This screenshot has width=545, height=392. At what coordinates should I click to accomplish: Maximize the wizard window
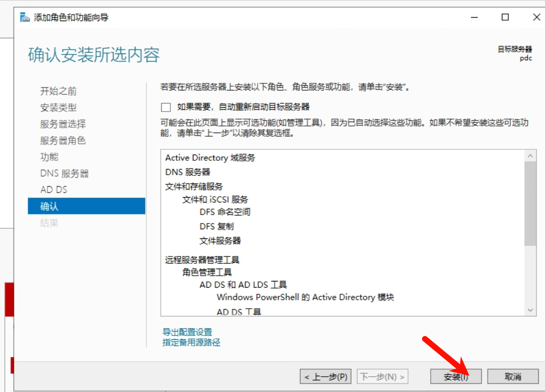[505, 17]
